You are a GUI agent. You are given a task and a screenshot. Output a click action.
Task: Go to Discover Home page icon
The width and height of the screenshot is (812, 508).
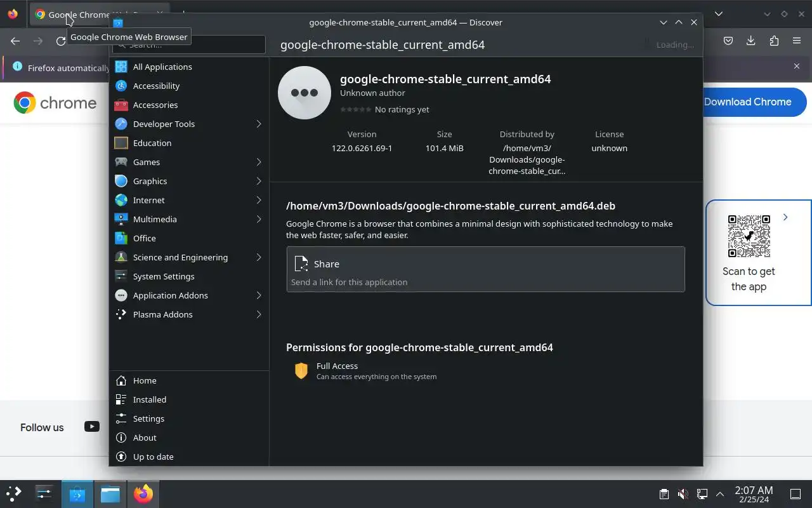(x=121, y=380)
